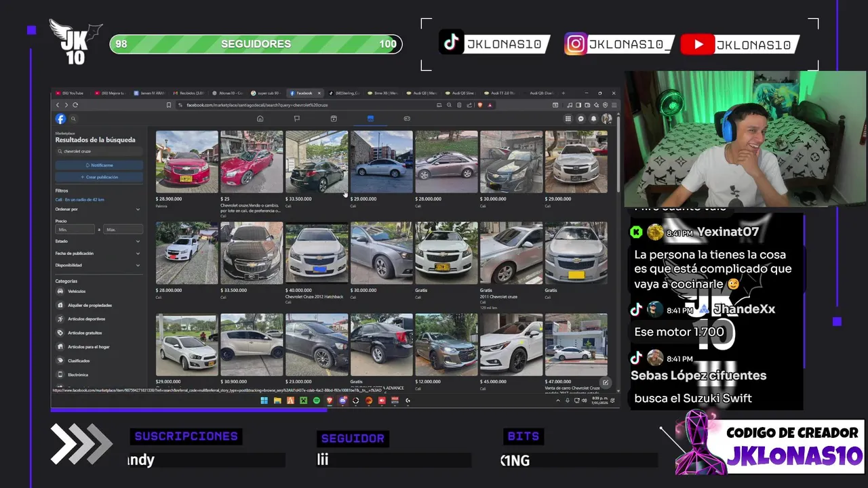Image resolution: width=868 pixels, height=488 pixels.
Task: Select the Artículos para el hogar category
Action: (99, 347)
